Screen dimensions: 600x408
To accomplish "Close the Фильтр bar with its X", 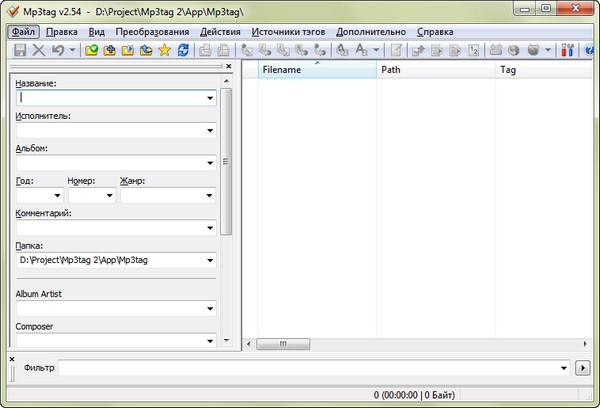I will 12,359.
